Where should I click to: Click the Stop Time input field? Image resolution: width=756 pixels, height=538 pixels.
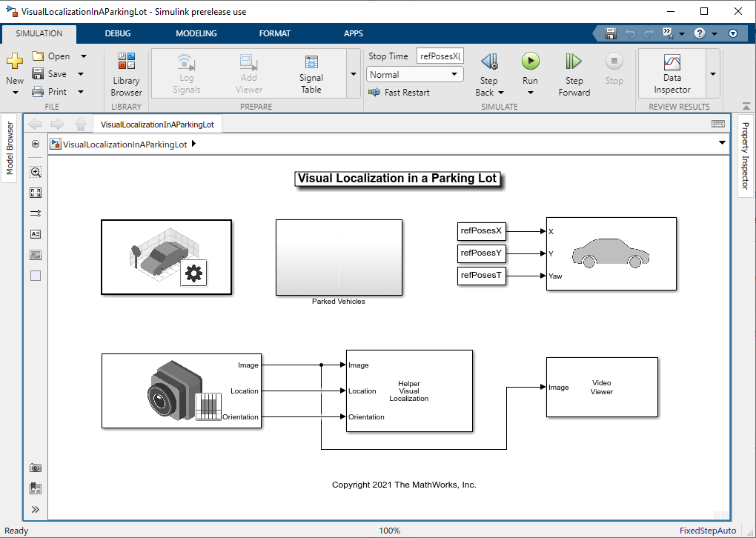click(x=440, y=56)
